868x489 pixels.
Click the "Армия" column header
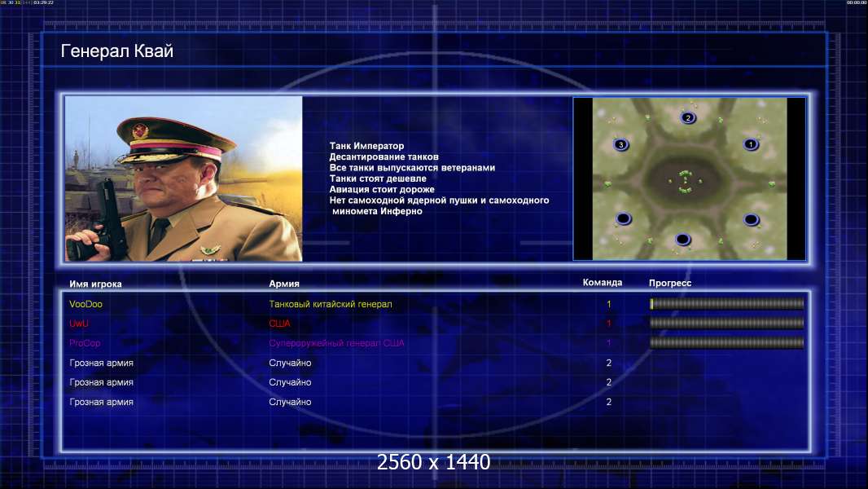click(284, 283)
